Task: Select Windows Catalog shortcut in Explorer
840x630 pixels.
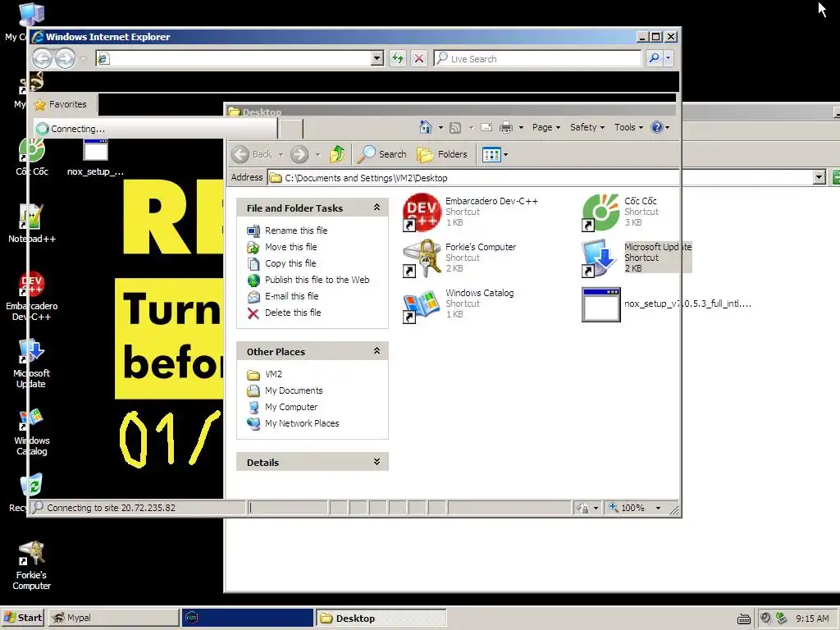Action: pyautogui.click(x=459, y=304)
